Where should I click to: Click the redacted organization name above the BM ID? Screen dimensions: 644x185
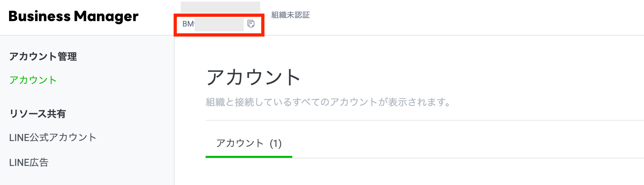[220, 7]
